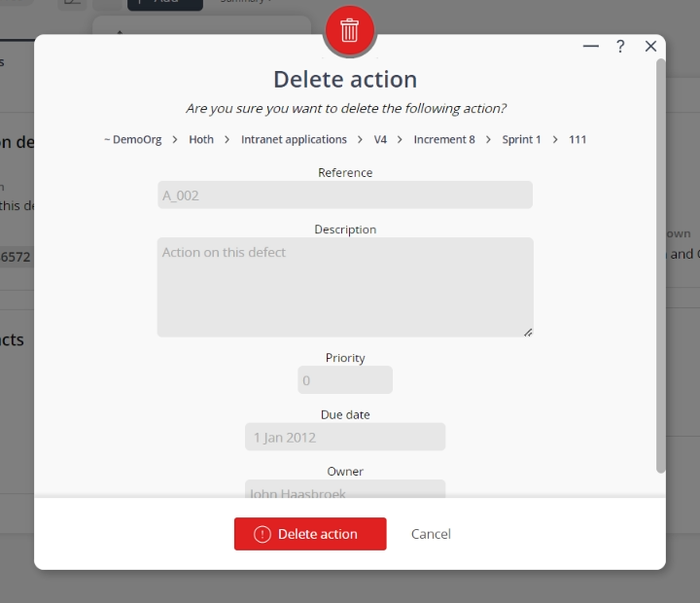Close the dialog with the X icon
700x603 pixels.
pyautogui.click(x=650, y=46)
